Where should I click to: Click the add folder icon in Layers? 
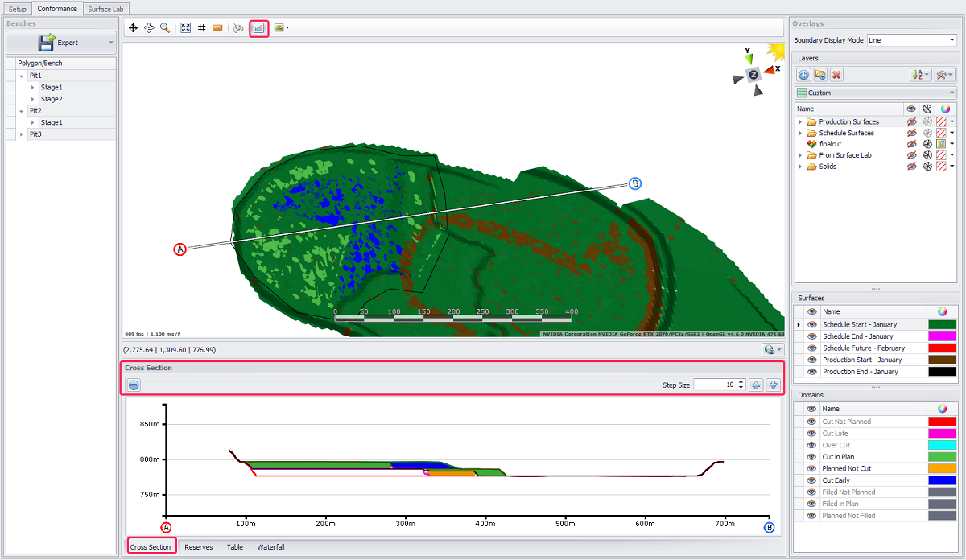pos(819,75)
